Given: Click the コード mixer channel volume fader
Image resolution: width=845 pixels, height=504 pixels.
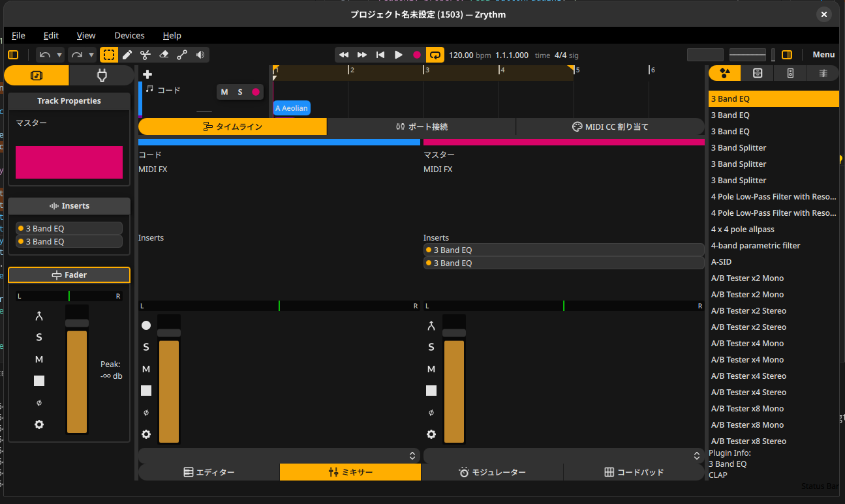Looking at the screenshot, I should 169,379.
